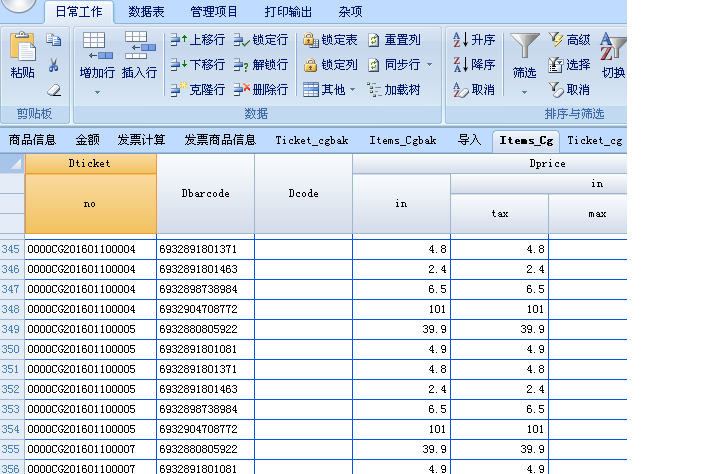This screenshot has width=720, height=474.
Task: Click cell 0000CG201601100004 in row 348
Action: coord(90,309)
